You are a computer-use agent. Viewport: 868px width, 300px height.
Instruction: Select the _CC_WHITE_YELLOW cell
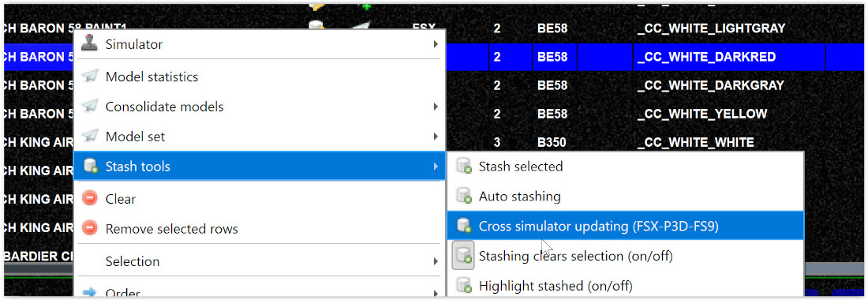tap(702, 114)
